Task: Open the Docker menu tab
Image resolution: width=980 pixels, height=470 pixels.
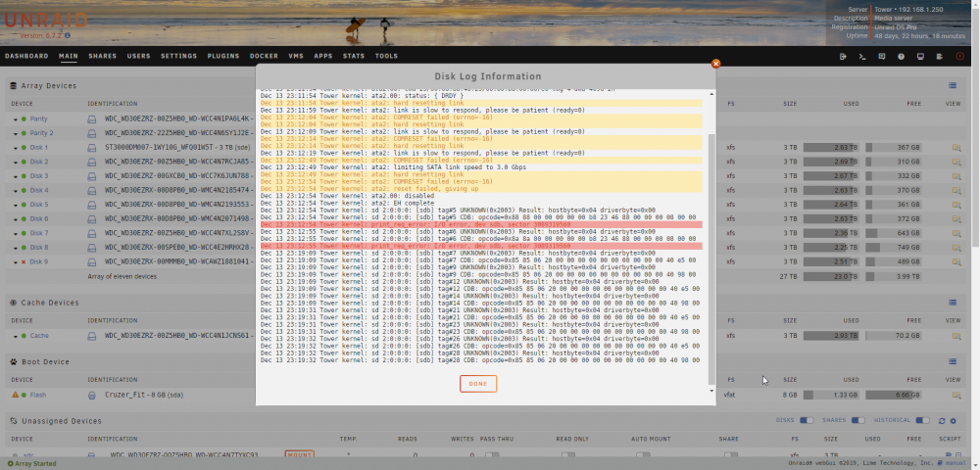Action: [264, 56]
